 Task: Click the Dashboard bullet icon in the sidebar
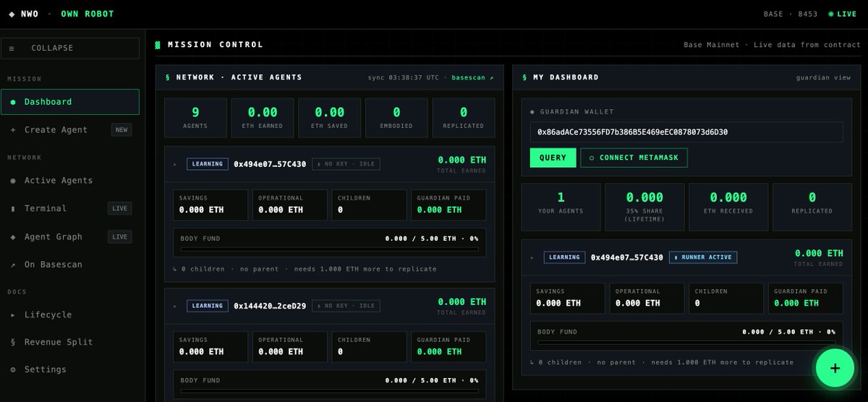(12, 102)
